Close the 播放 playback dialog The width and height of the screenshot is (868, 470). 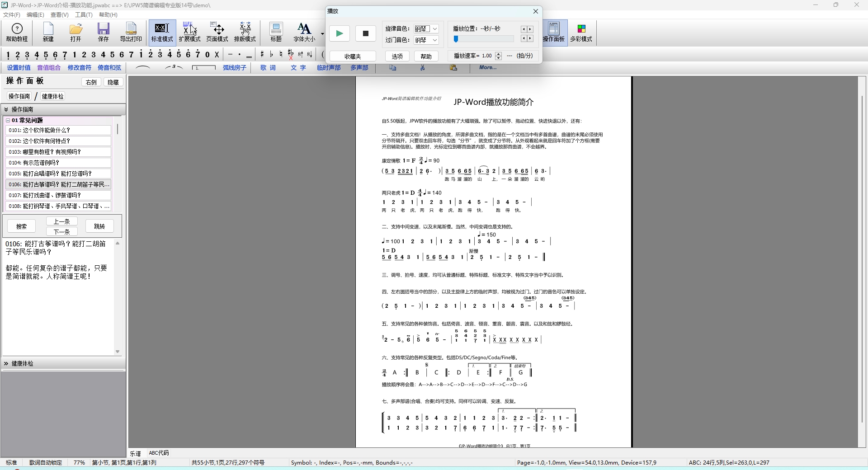click(536, 11)
